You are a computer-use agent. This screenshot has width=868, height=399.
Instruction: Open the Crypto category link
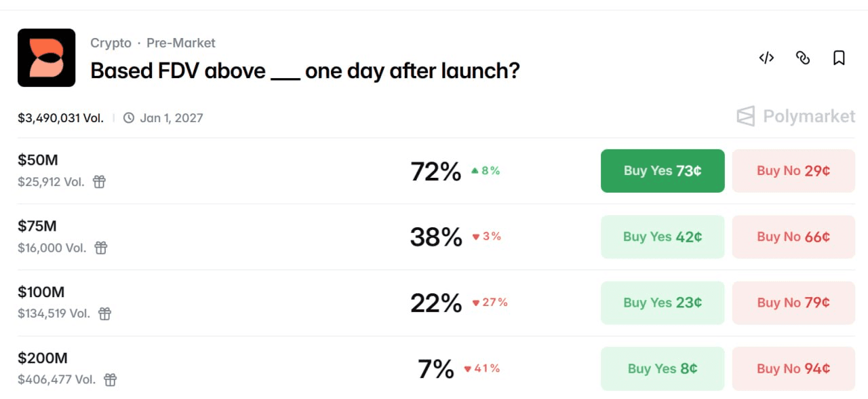[x=111, y=43]
